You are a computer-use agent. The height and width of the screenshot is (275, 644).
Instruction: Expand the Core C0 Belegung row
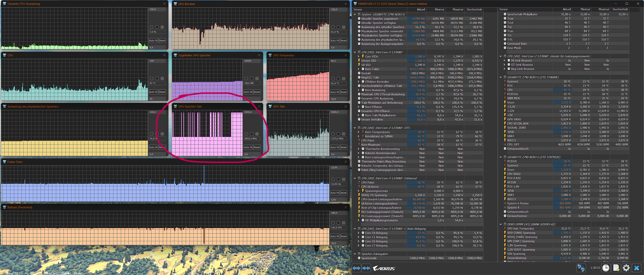point(359,233)
